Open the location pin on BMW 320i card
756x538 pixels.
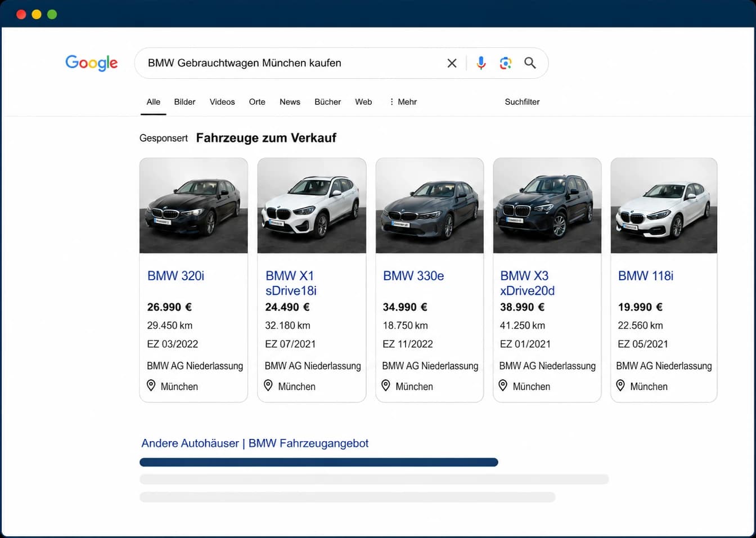[x=151, y=385]
